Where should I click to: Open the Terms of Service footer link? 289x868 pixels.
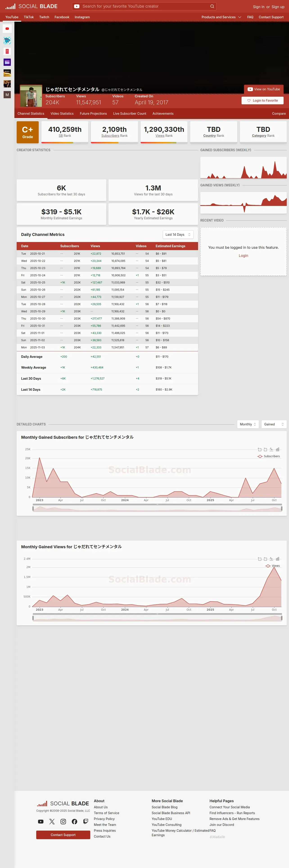(x=106, y=813)
